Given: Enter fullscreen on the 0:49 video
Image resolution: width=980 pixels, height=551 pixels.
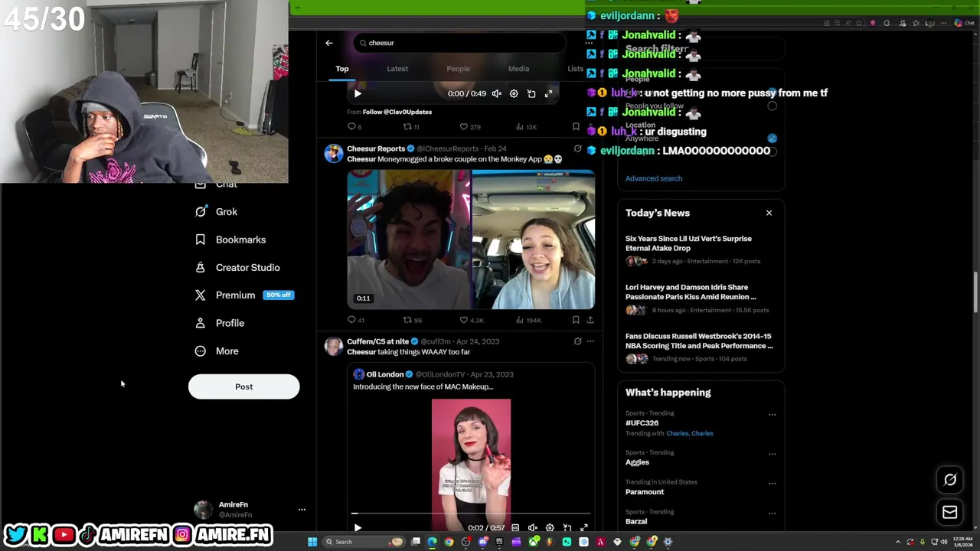Looking at the screenshot, I should (x=548, y=93).
